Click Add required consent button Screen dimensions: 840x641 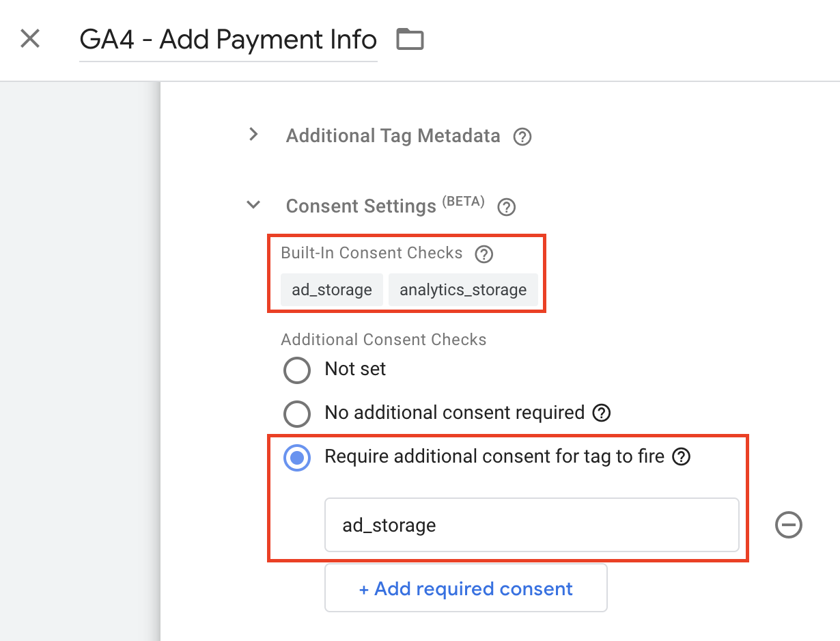click(466, 588)
